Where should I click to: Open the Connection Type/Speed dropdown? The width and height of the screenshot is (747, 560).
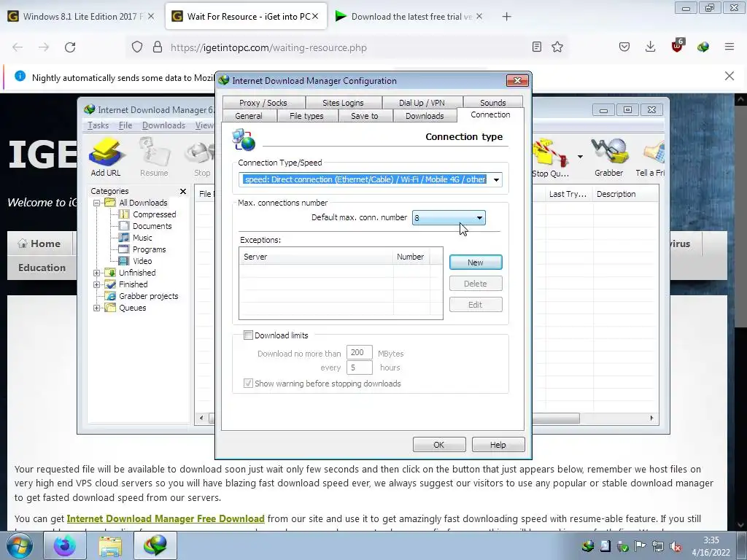496,179
